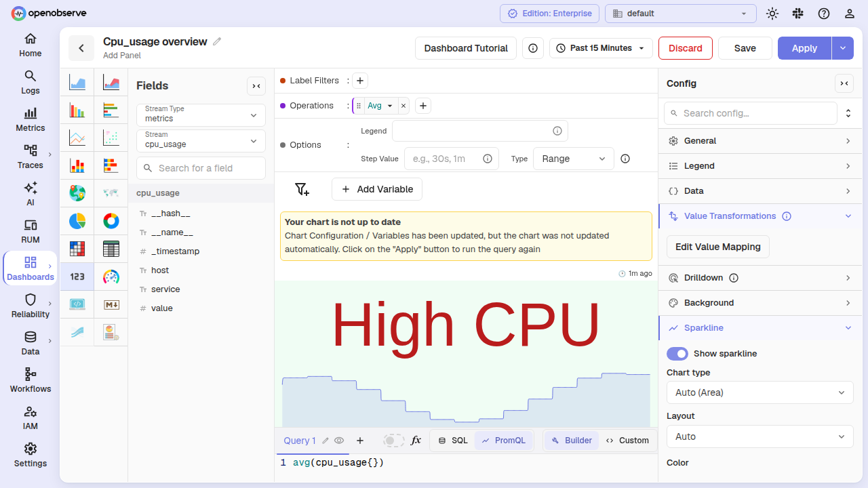Click Edit Value Mapping button

[x=718, y=247]
